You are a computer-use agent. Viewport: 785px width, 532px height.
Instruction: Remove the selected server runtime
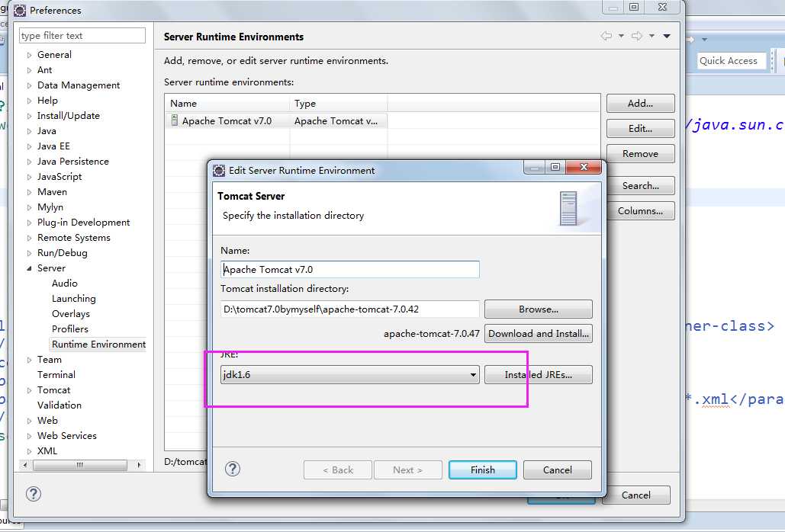pyautogui.click(x=640, y=153)
